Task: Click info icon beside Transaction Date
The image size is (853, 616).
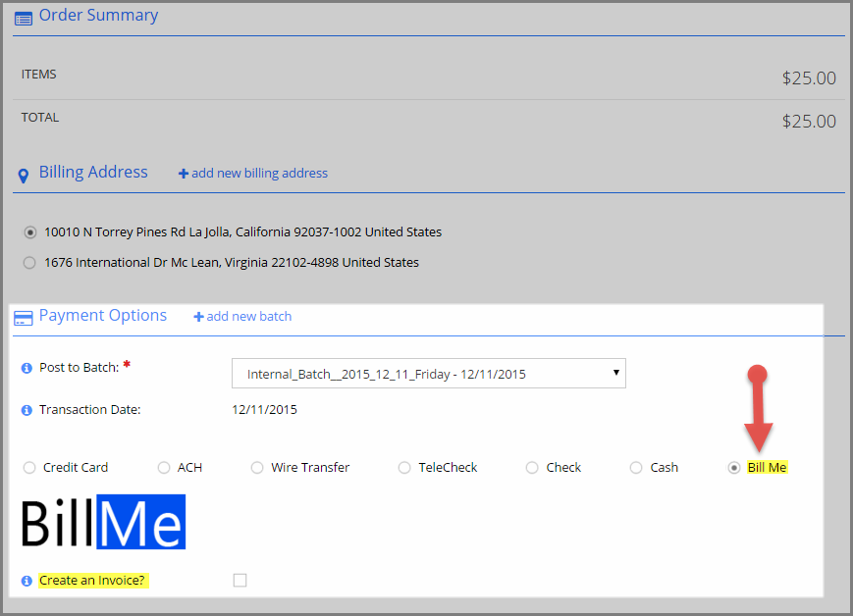Action: pos(27,410)
